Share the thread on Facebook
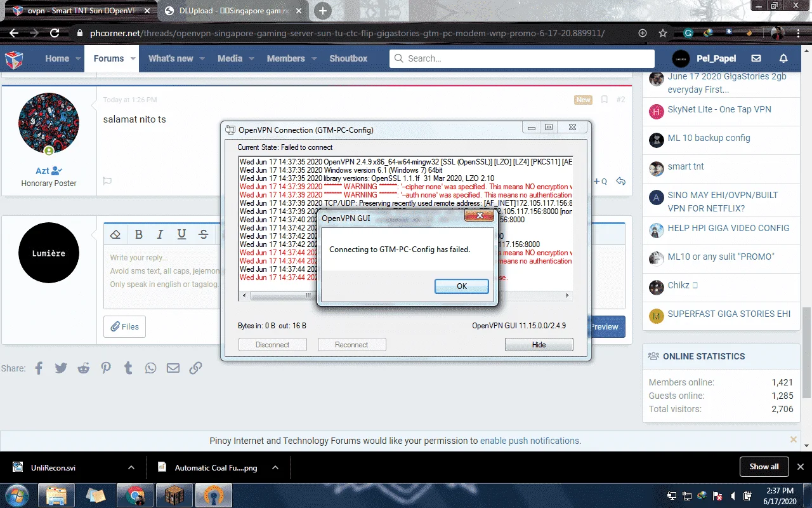Viewport: 812px width, 508px height. coord(39,368)
